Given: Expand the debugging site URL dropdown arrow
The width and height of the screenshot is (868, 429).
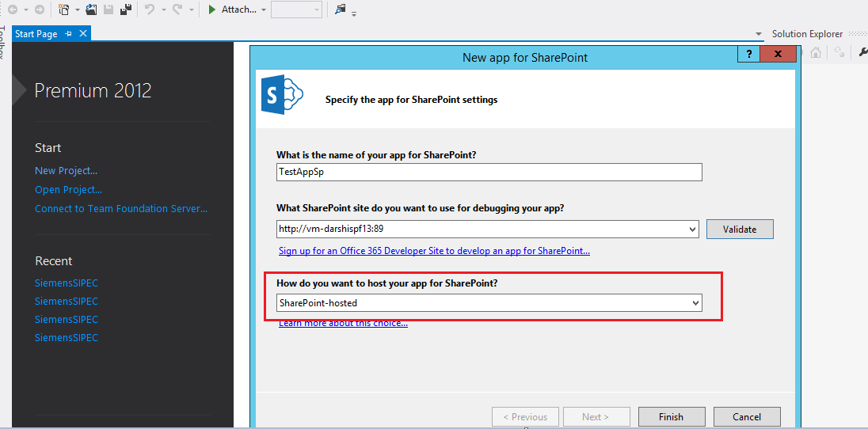Looking at the screenshot, I should coord(693,230).
